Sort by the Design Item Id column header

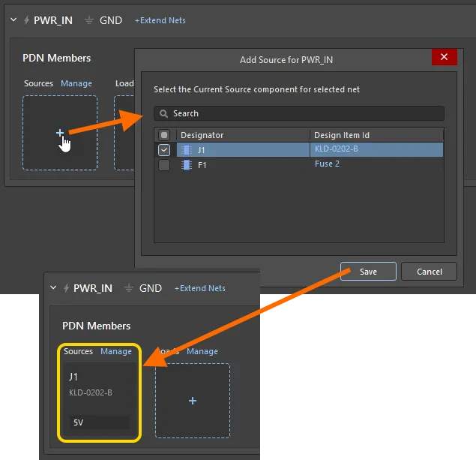click(376, 135)
